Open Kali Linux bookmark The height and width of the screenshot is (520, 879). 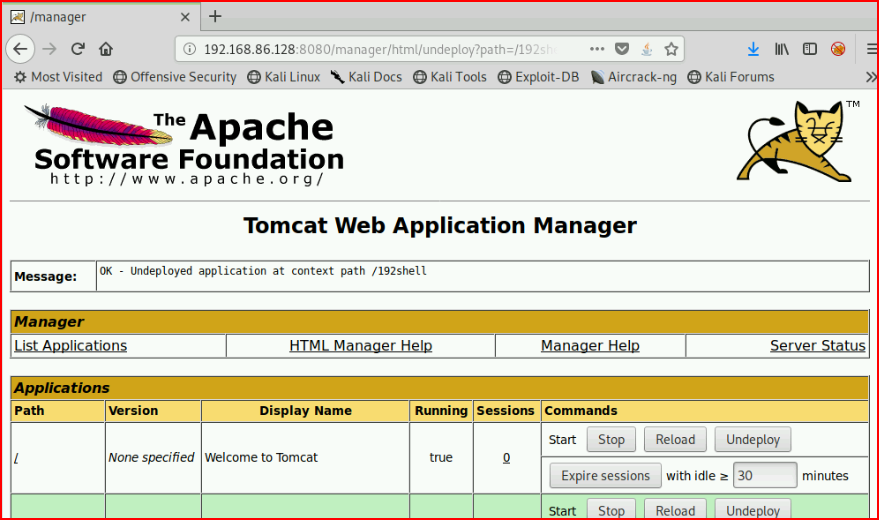(284, 77)
